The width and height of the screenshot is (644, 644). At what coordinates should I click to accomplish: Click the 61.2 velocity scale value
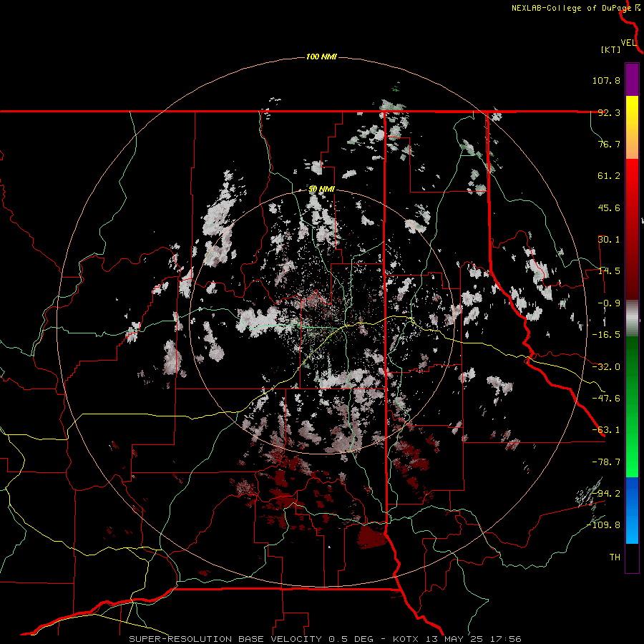(x=609, y=176)
